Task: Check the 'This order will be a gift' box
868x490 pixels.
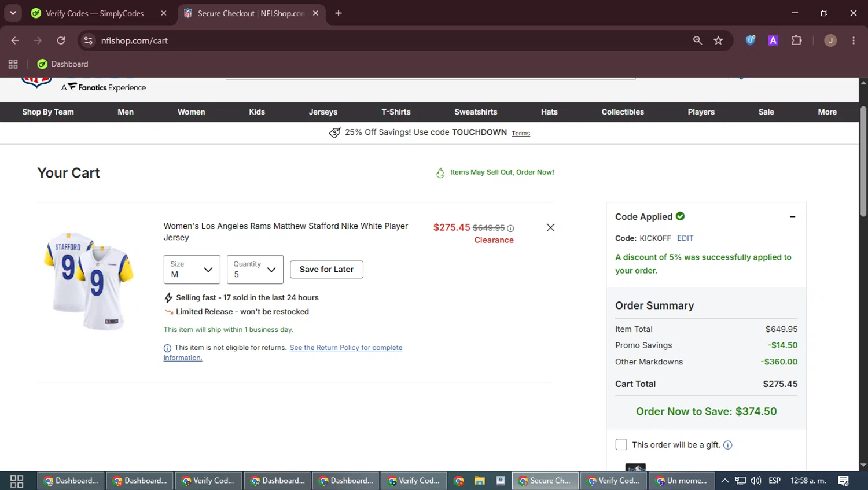Action: click(621, 444)
